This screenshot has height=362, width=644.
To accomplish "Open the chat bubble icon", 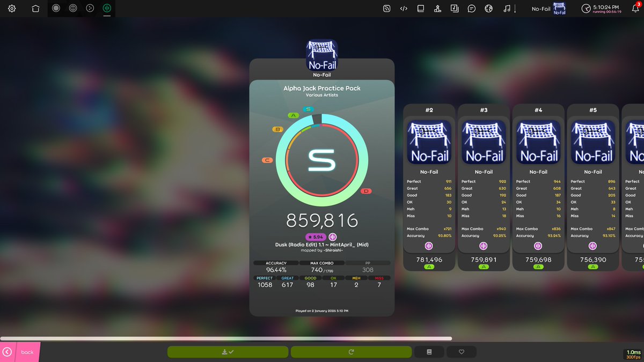I will (472, 9).
